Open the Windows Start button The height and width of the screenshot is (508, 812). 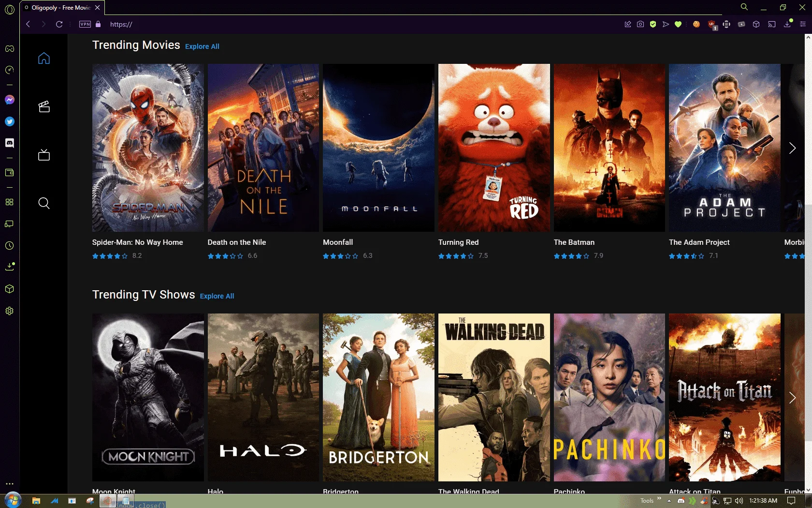click(13, 501)
